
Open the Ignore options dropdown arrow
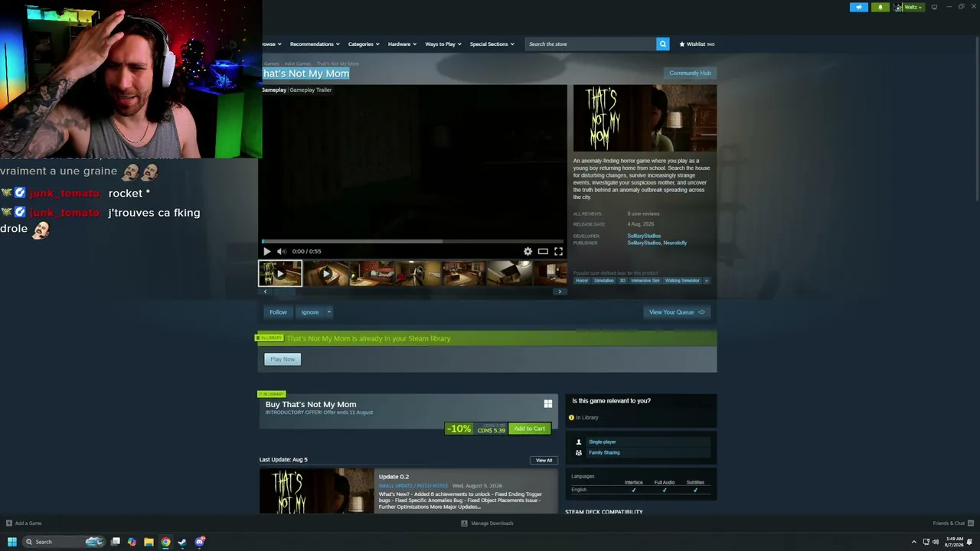coord(328,312)
